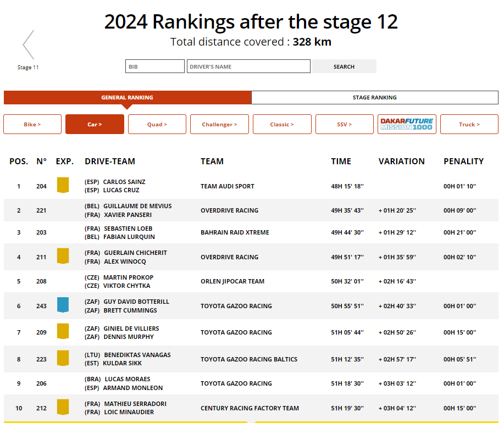Click the Search button

344,66
